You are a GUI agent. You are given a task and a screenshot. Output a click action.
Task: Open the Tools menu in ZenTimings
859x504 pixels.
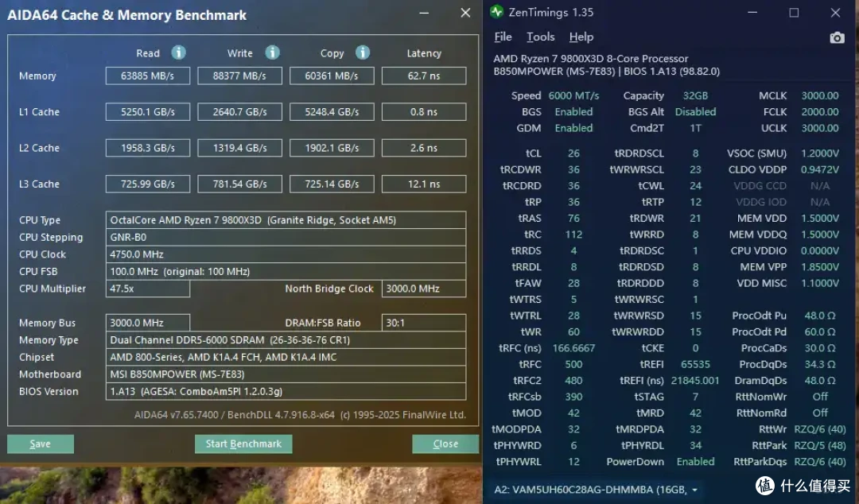tap(540, 37)
